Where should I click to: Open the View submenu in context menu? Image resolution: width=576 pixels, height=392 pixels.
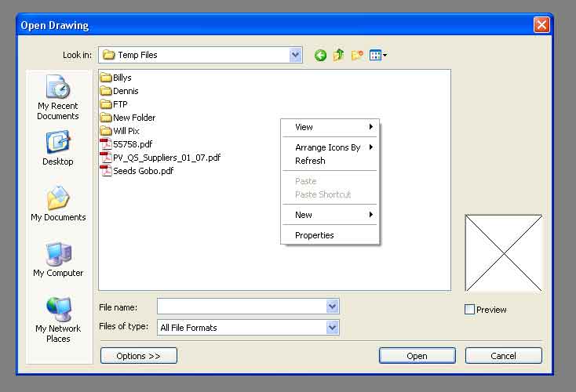330,127
